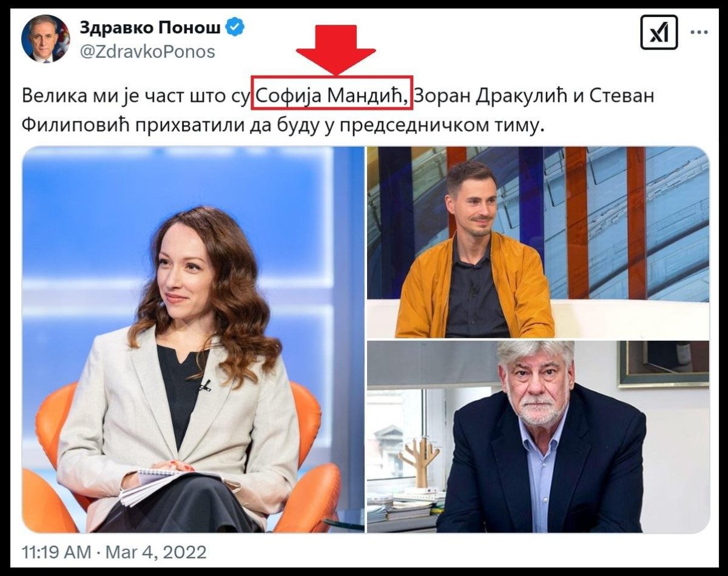Screen dimensions: 728x576
Task: Open photo of man in yellow jacket
Action: [x=538, y=242]
